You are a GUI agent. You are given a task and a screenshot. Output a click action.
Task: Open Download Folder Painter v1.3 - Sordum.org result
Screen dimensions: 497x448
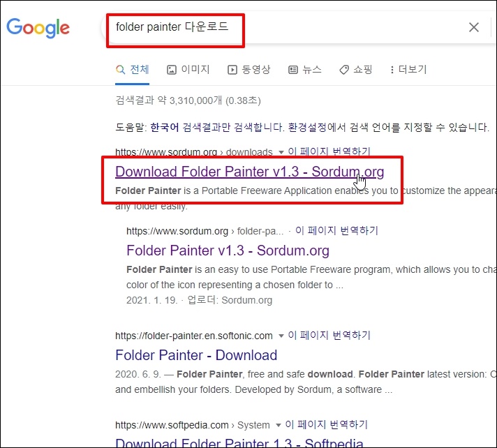(250, 172)
